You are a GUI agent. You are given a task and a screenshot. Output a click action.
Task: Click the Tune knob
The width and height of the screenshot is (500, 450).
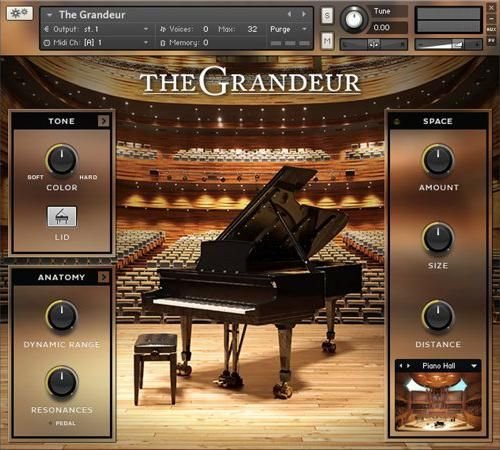(354, 19)
